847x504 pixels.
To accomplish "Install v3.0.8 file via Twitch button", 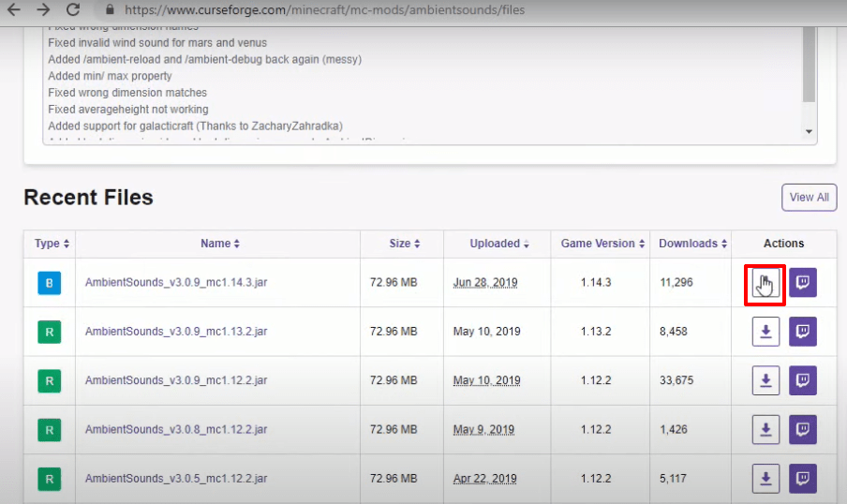I will (803, 429).
